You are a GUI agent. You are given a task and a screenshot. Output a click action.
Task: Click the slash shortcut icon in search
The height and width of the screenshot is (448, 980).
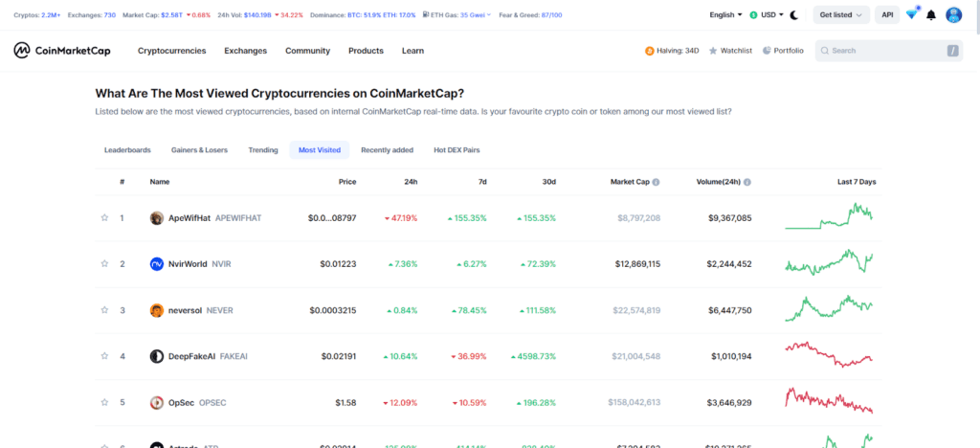[x=952, y=51]
